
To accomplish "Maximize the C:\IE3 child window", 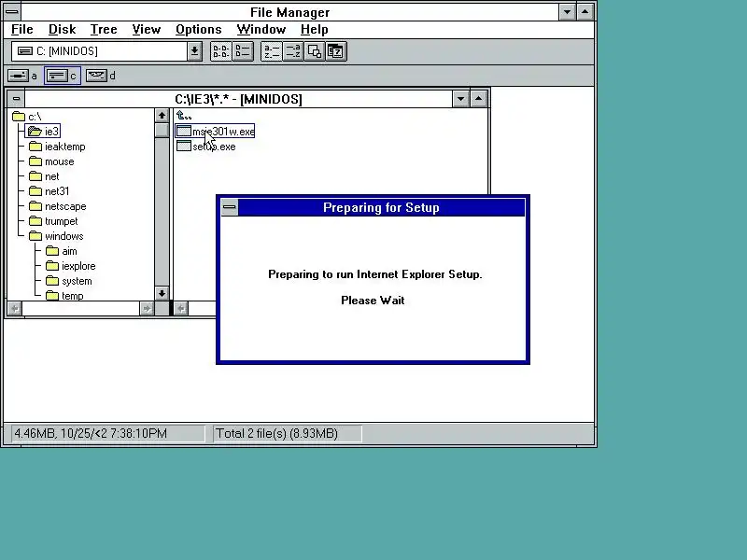I will [x=478, y=99].
